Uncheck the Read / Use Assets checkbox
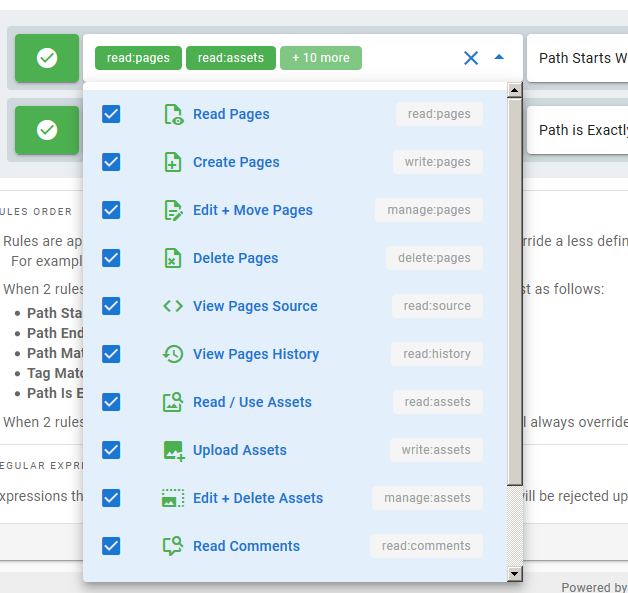This screenshot has height=593, width=628. click(x=111, y=402)
